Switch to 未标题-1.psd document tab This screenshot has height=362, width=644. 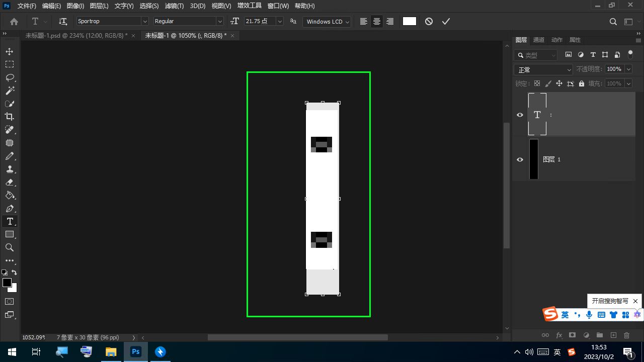76,36
